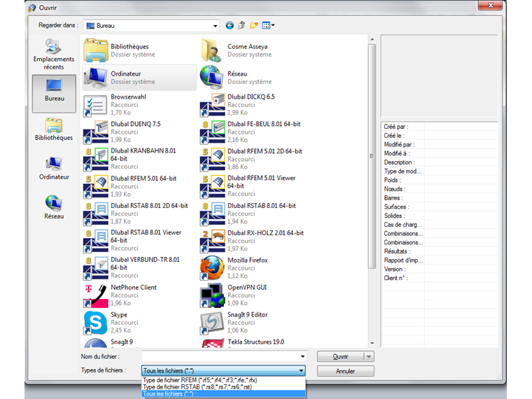Click the Nœuds property row
This screenshot has width=532, height=399.
click(440, 189)
